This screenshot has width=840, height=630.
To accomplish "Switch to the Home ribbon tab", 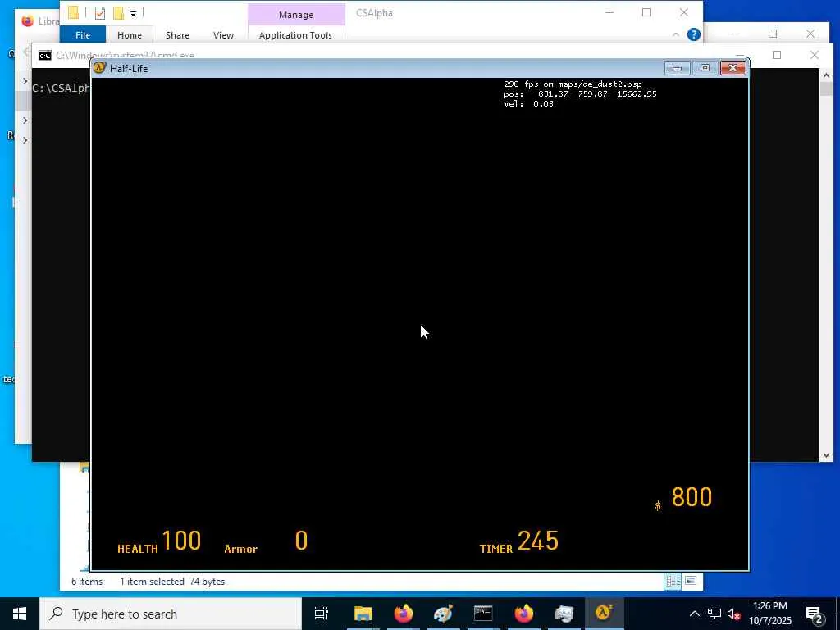I will [130, 34].
